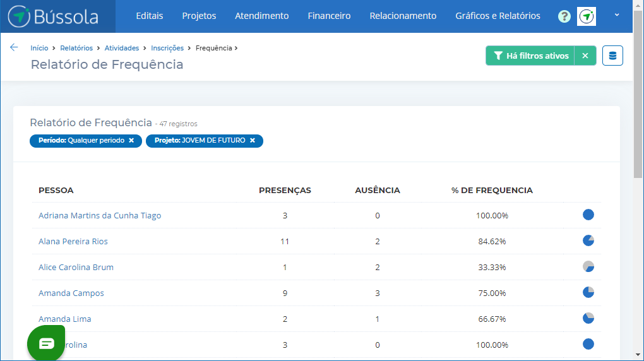Open the Financeiro menu
The image size is (644, 361).
(329, 16)
